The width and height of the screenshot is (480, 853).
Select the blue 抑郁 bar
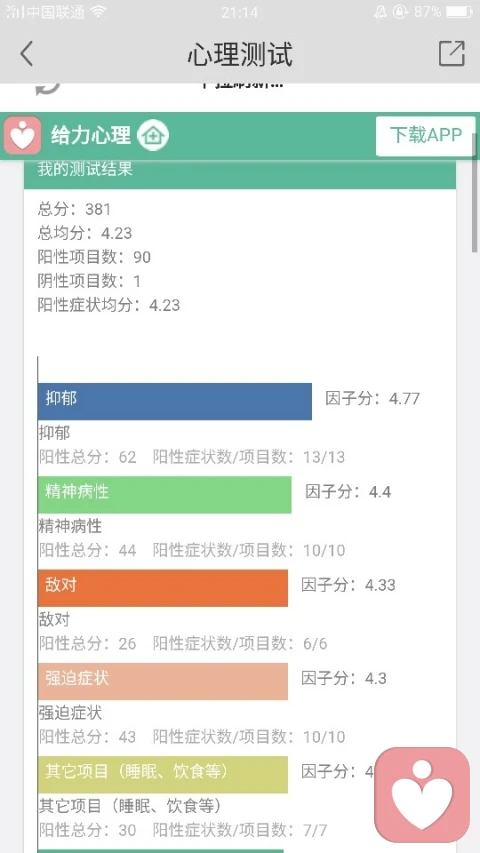(x=175, y=401)
